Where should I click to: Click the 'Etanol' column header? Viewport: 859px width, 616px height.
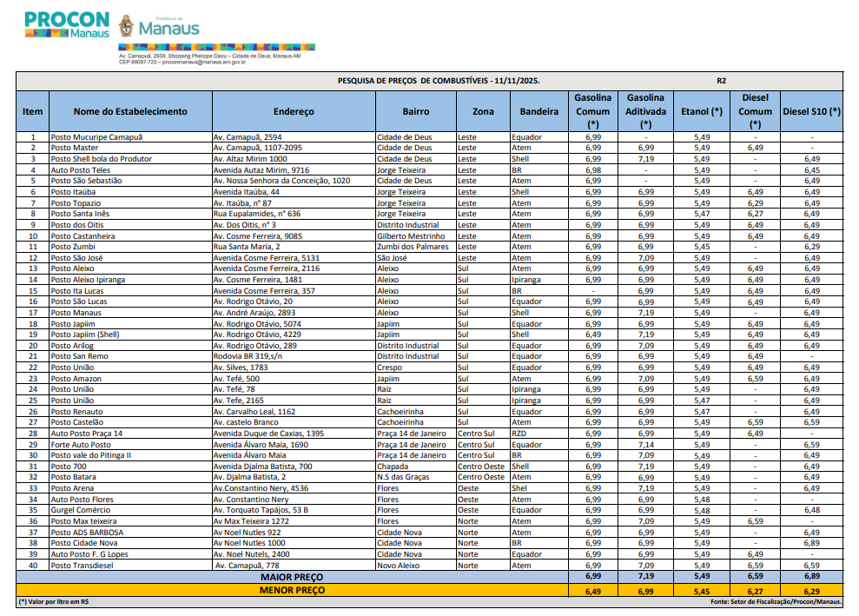[702, 112]
